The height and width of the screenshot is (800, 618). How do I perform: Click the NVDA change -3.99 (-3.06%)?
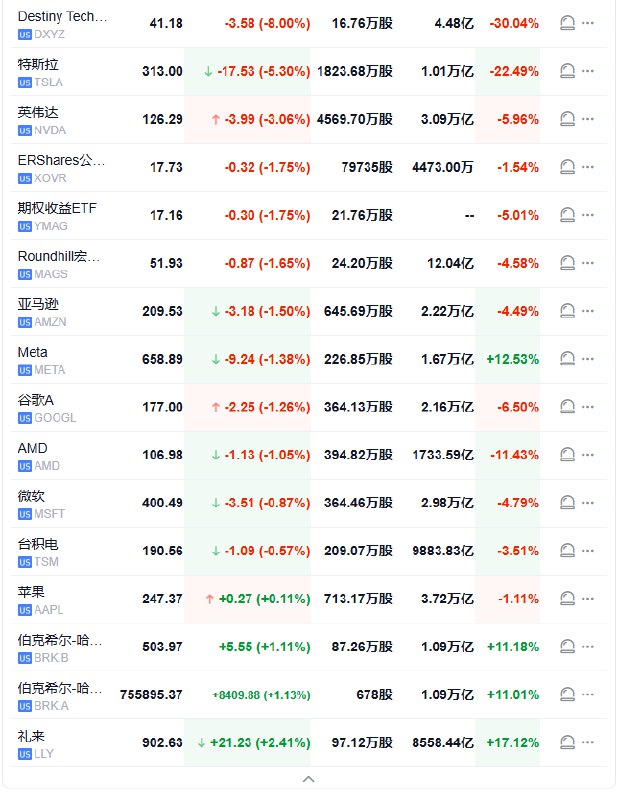(267, 119)
